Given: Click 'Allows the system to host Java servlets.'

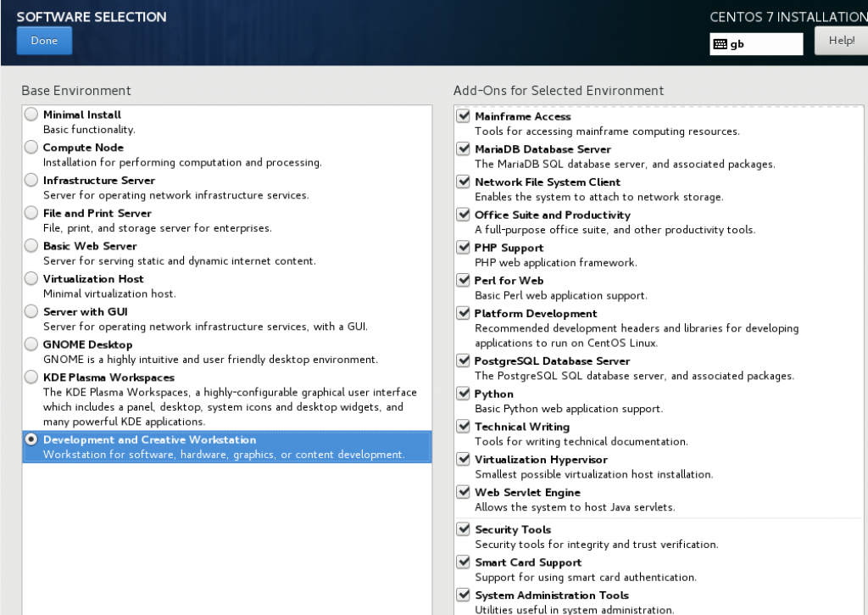Looking at the screenshot, I should click(576, 507).
